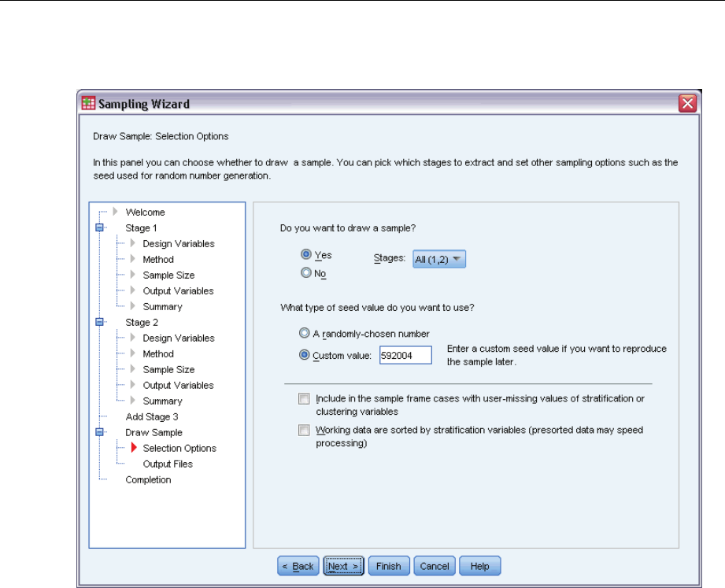Screen dimensions: 725x588
Task: Open Stage 1 Design Variables step
Action: pyautogui.click(x=179, y=243)
